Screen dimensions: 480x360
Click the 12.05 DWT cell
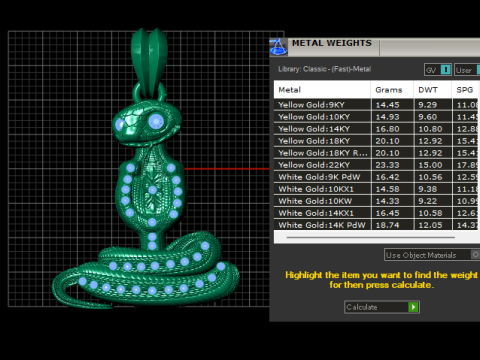click(433, 224)
